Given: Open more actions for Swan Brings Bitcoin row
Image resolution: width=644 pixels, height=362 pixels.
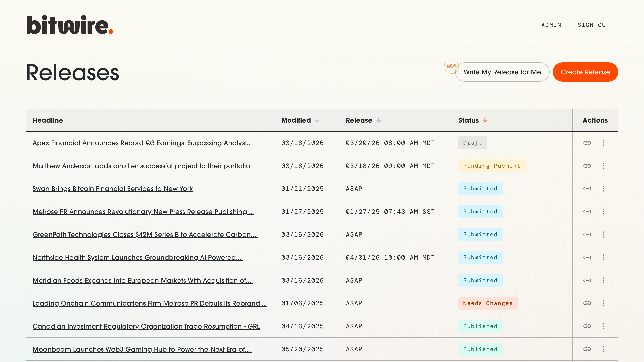Looking at the screenshot, I should click(x=603, y=189).
